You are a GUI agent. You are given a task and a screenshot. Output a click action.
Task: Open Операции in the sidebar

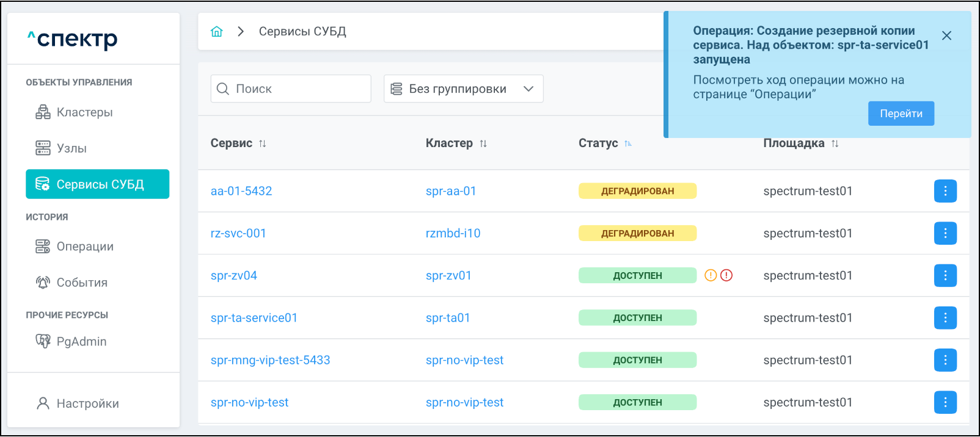click(85, 247)
